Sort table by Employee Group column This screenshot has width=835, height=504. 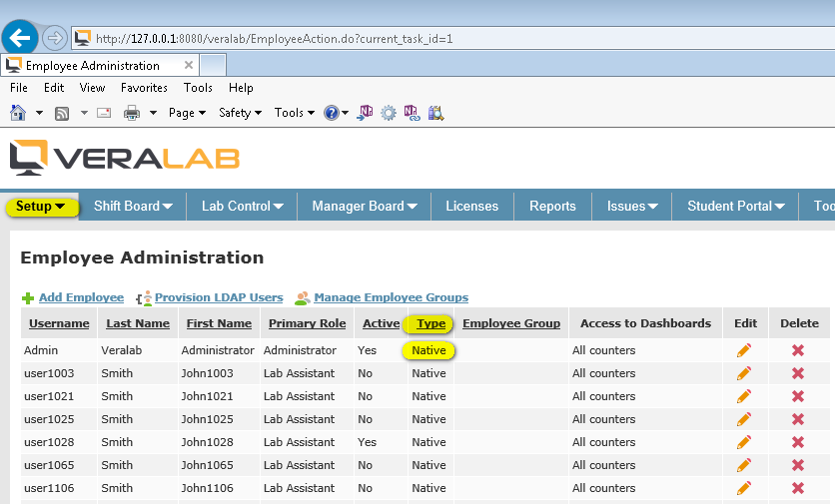pos(511,323)
